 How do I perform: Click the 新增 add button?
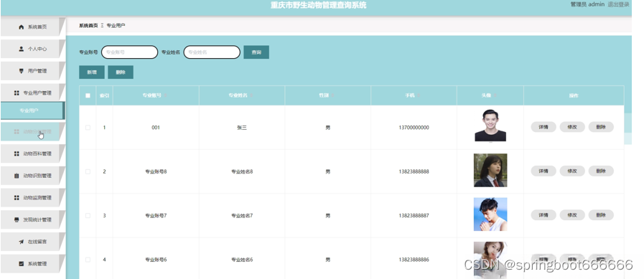tap(92, 72)
